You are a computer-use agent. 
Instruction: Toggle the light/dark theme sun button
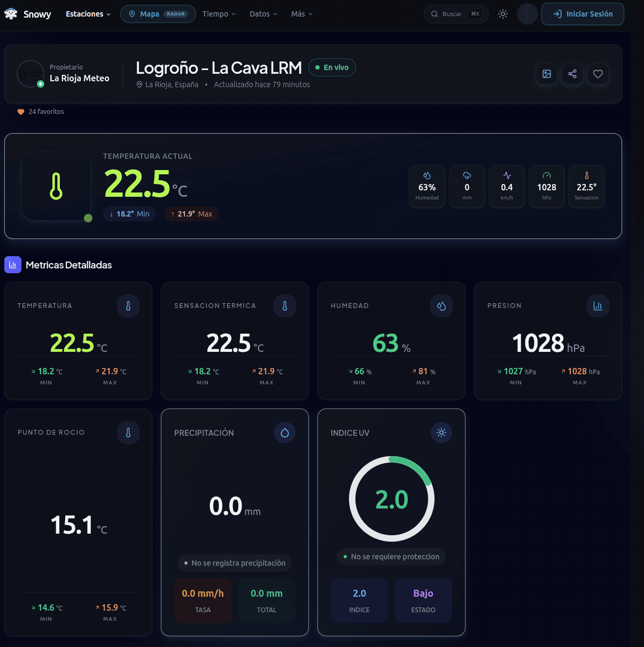(503, 14)
